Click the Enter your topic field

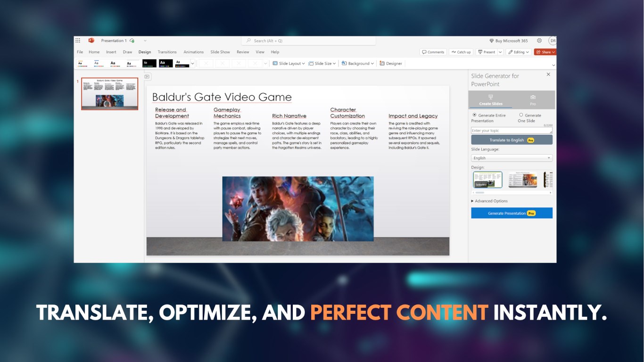(x=512, y=131)
